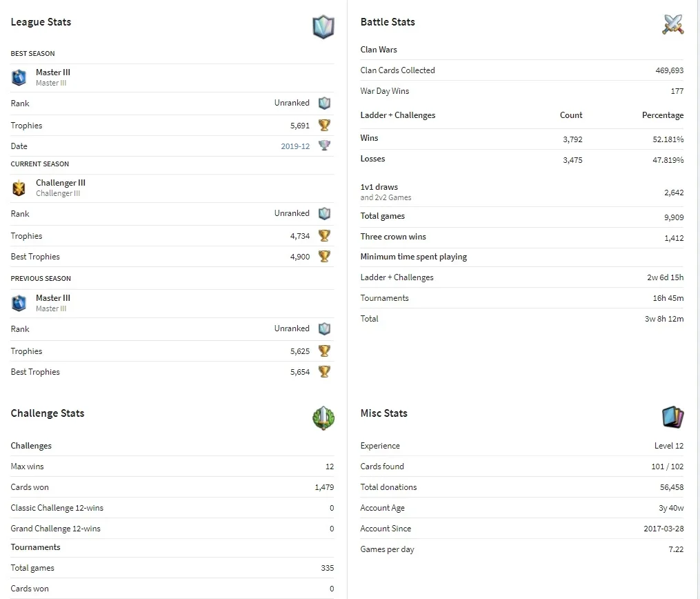
Task: Click the trophy icon next to 5,654 Best Trophies
Action: click(x=324, y=372)
